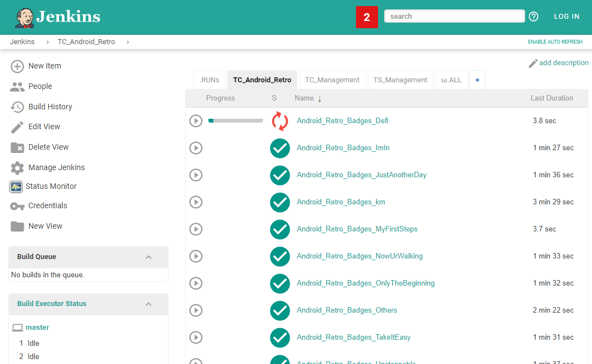
Task: Switch to the .RUNs tab
Action: click(209, 80)
